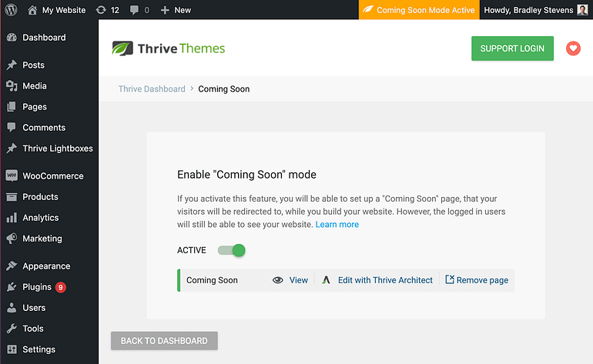The image size is (593, 364).
Task: Click the View link for Coming Soon page
Action: (x=299, y=280)
